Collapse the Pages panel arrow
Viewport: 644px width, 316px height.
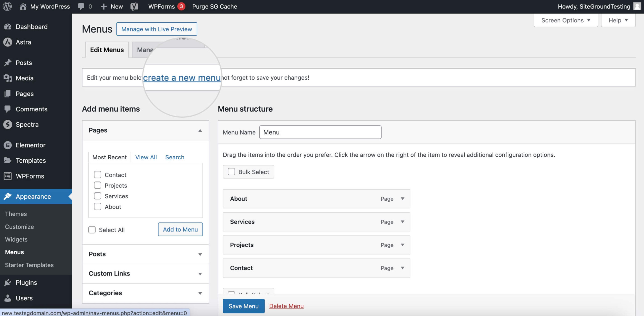tap(200, 130)
